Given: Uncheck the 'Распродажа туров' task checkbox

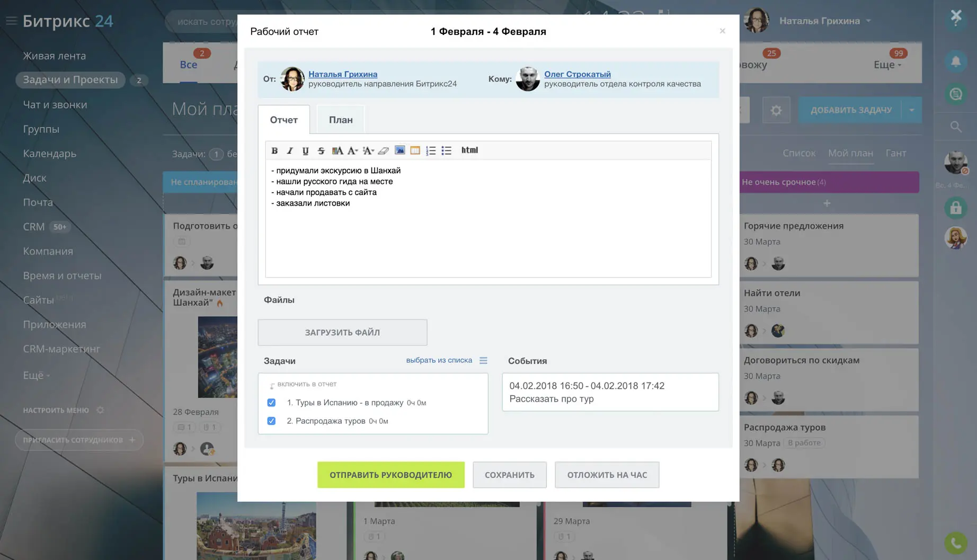Looking at the screenshot, I should coord(271,421).
